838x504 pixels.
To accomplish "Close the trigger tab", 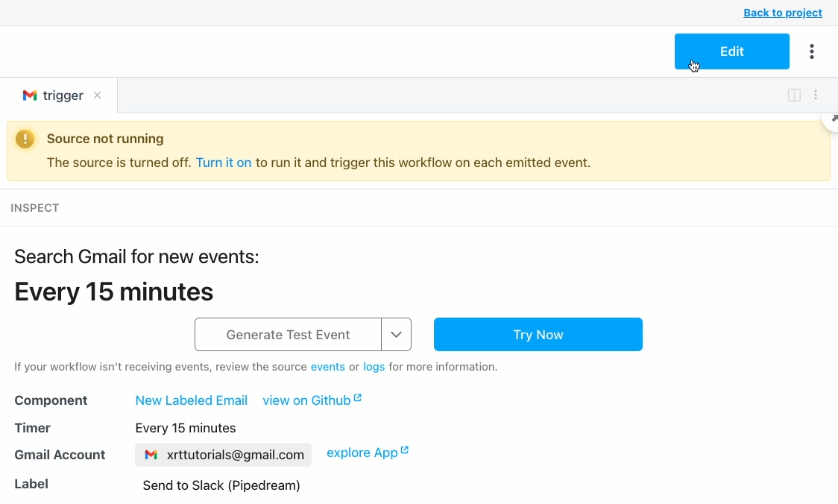I will (x=97, y=95).
